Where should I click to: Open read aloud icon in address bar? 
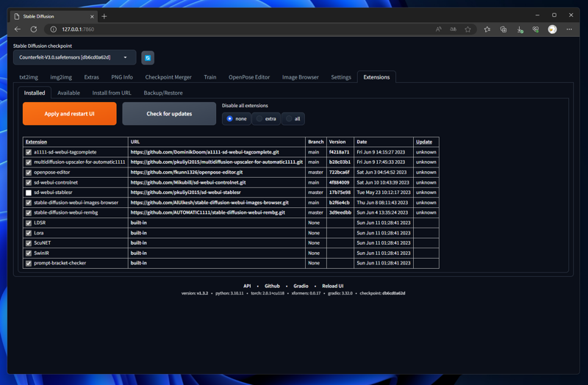pyautogui.click(x=438, y=29)
